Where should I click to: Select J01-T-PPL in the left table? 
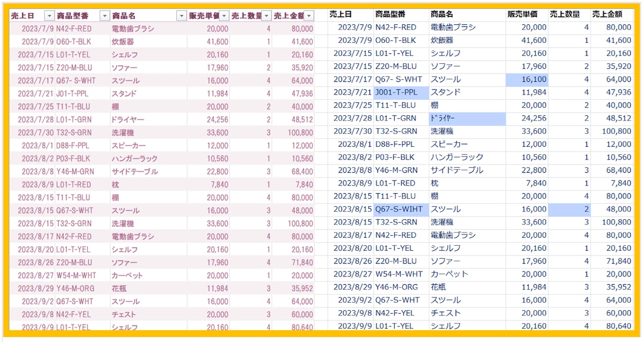point(73,93)
